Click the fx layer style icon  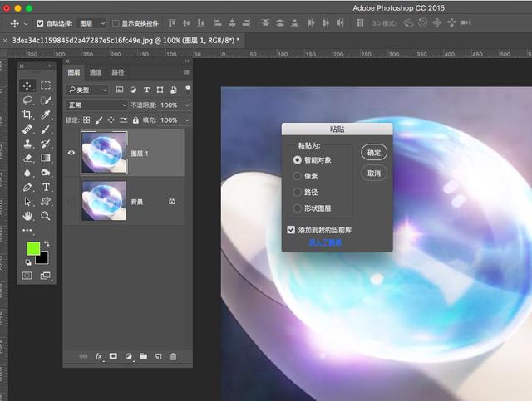[x=98, y=356]
